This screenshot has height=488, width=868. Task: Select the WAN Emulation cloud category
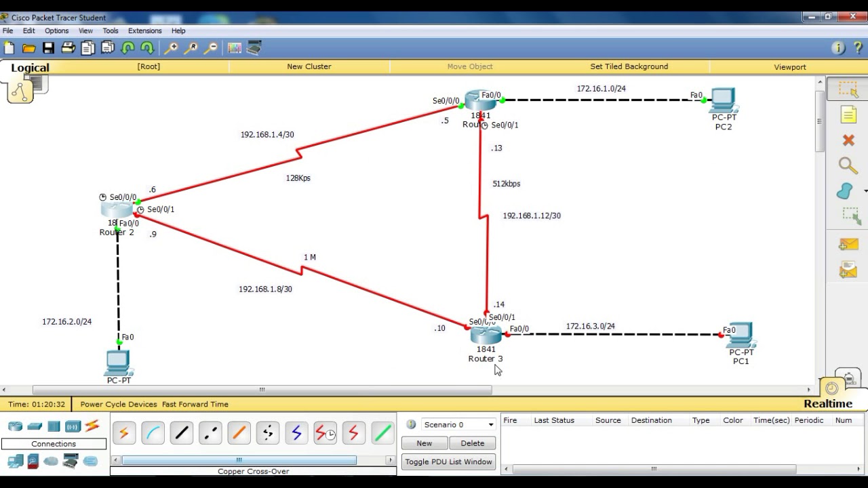52,462
